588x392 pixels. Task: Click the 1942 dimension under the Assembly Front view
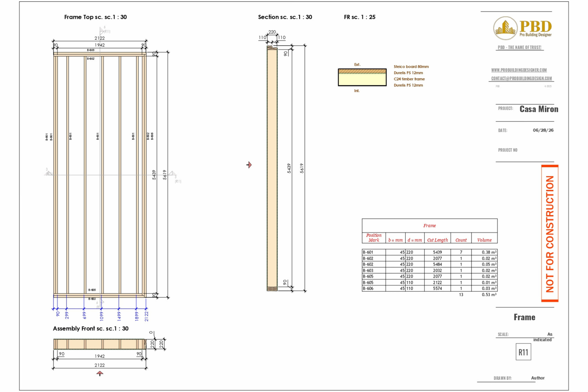100,356
